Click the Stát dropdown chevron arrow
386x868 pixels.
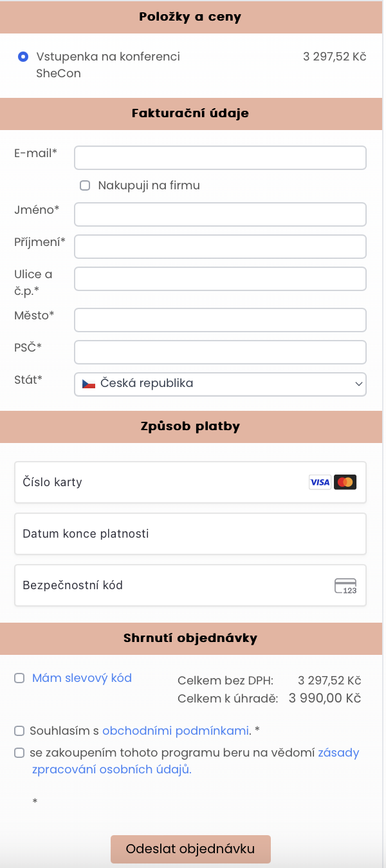click(x=359, y=384)
